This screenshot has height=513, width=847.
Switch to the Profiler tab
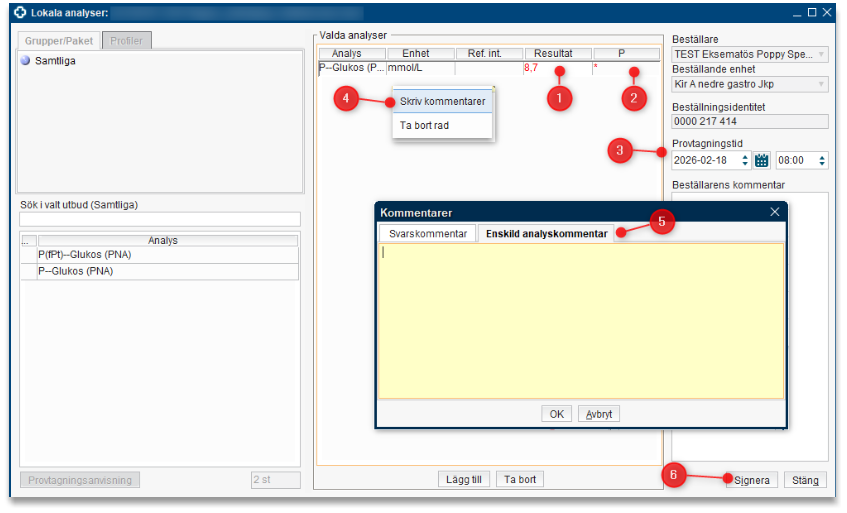(x=127, y=40)
